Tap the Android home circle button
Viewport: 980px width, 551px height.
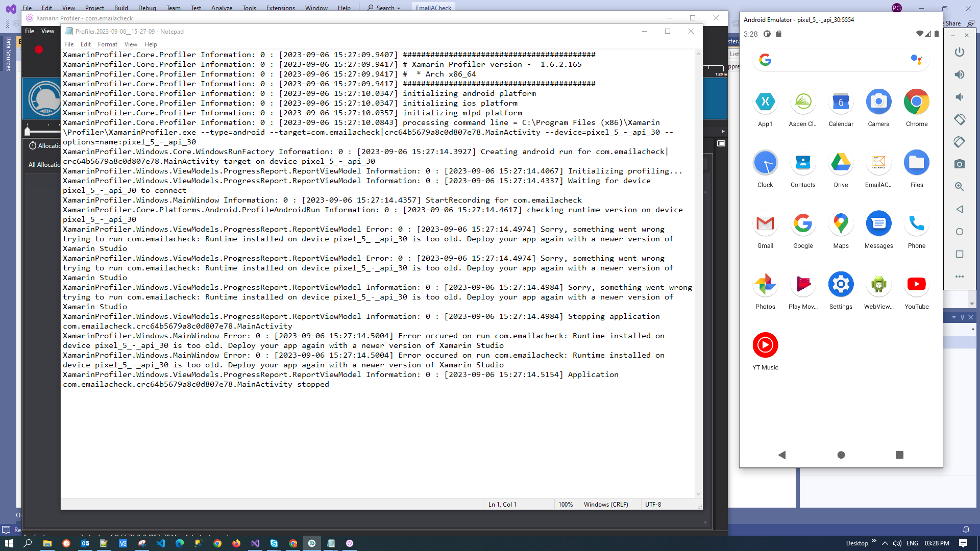(841, 455)
